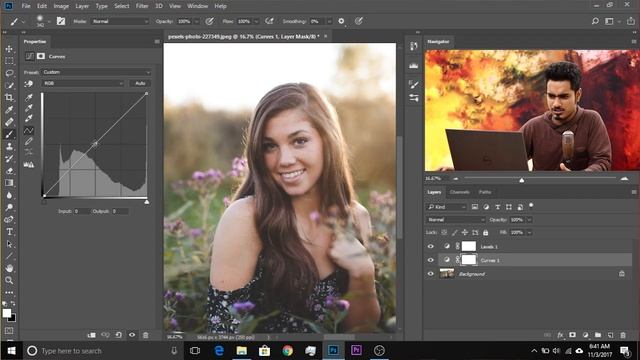Select the Levels 1 layer name

[x=489, y=247]
